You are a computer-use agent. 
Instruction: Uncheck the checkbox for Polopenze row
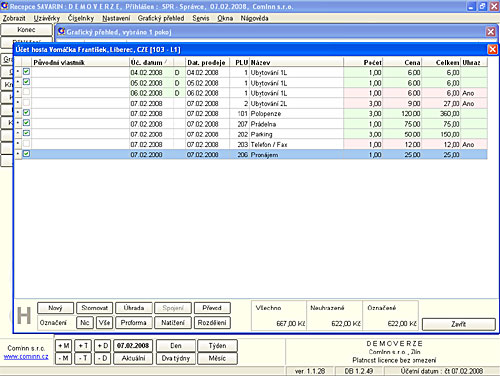(x=26, y=113)
